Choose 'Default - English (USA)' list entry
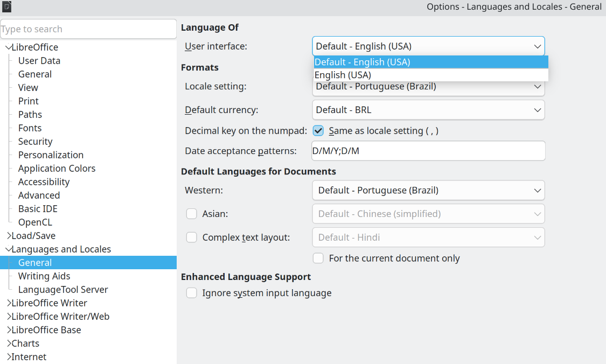The image size is (606, 364). [431, 62]
